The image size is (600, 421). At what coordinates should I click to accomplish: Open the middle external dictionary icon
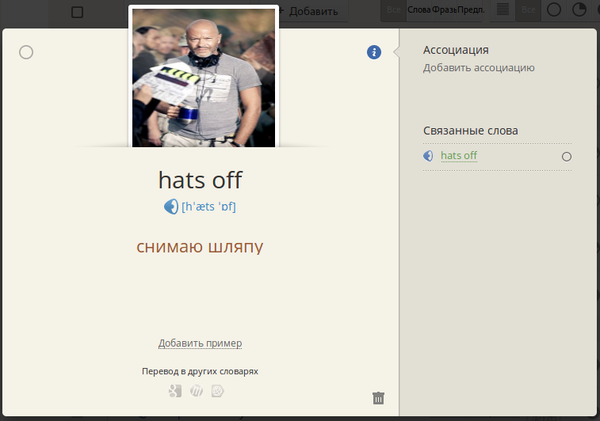click(x=197, y=390)
